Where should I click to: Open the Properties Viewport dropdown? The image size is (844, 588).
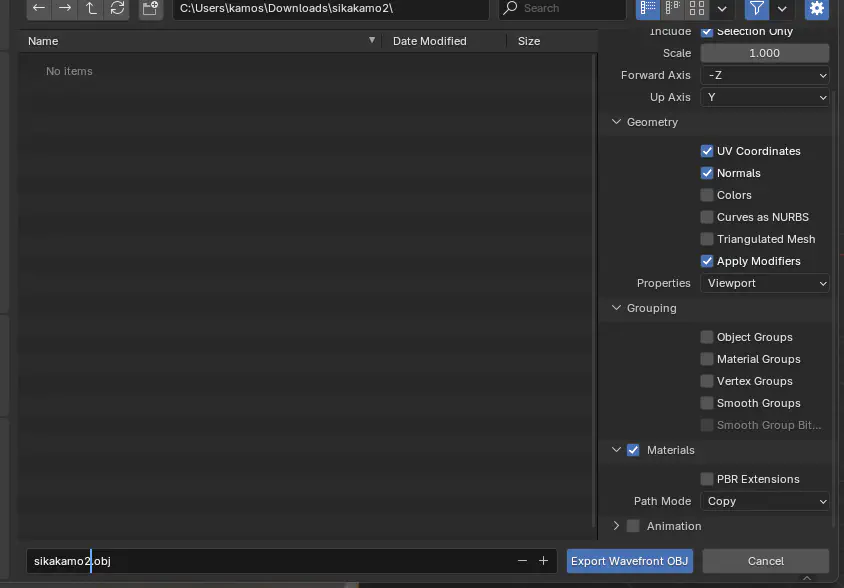765,283
